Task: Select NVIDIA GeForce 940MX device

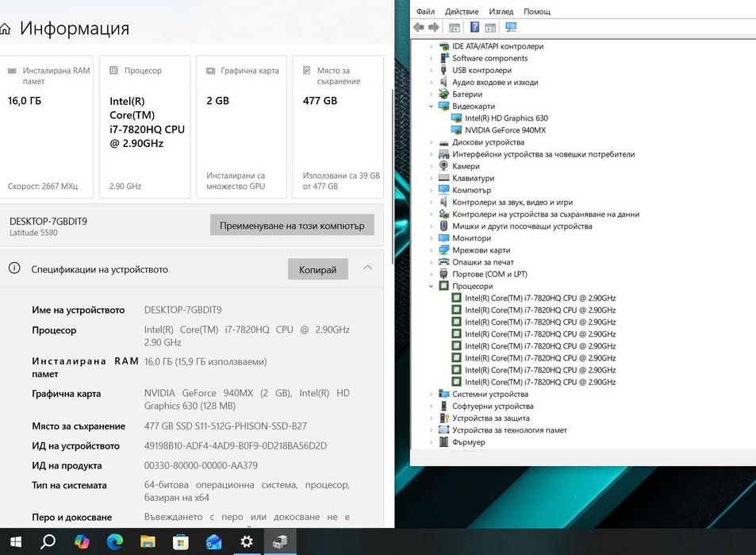Action: tap(505, 130)
